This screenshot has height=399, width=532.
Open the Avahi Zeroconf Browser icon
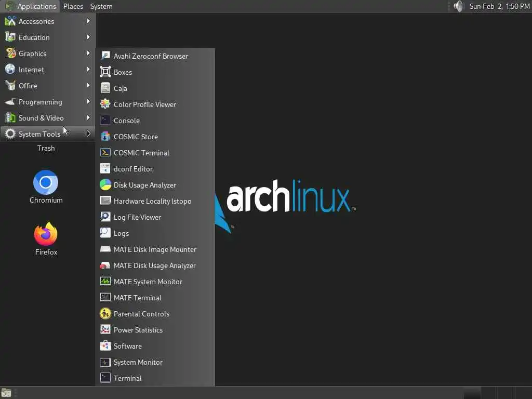[105, 56]
